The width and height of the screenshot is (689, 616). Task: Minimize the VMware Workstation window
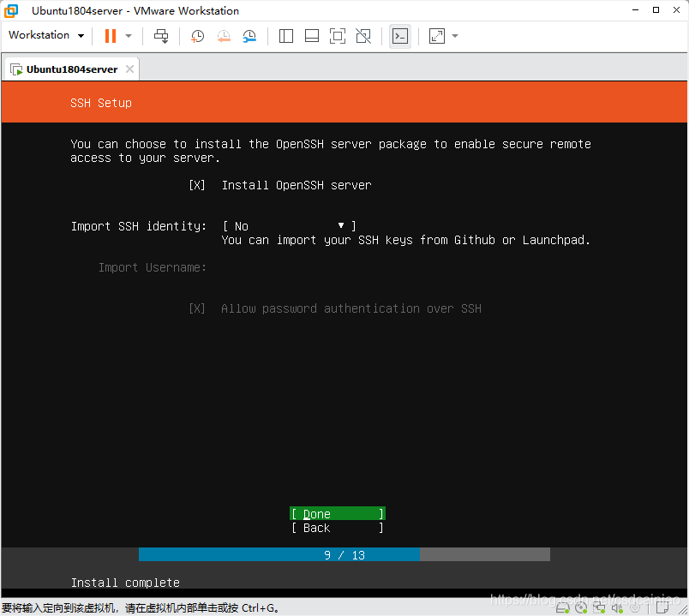pos(635,10)
